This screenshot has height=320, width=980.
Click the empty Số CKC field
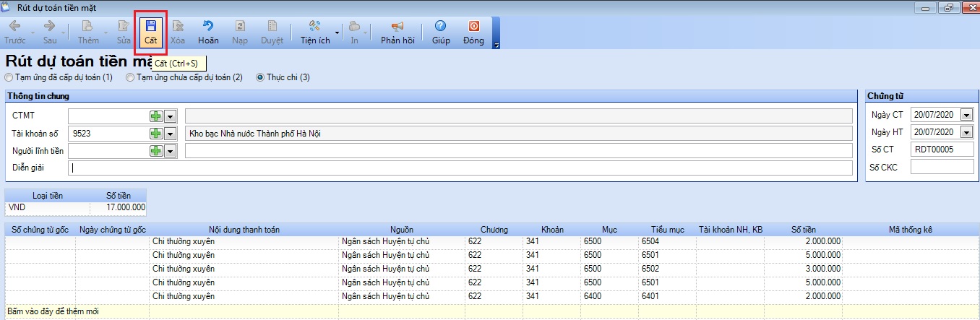coord(942,168)
